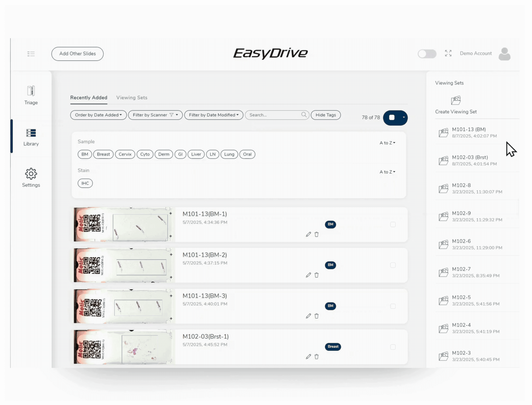Open the Demo Account avatar icon

pos(504,54)
